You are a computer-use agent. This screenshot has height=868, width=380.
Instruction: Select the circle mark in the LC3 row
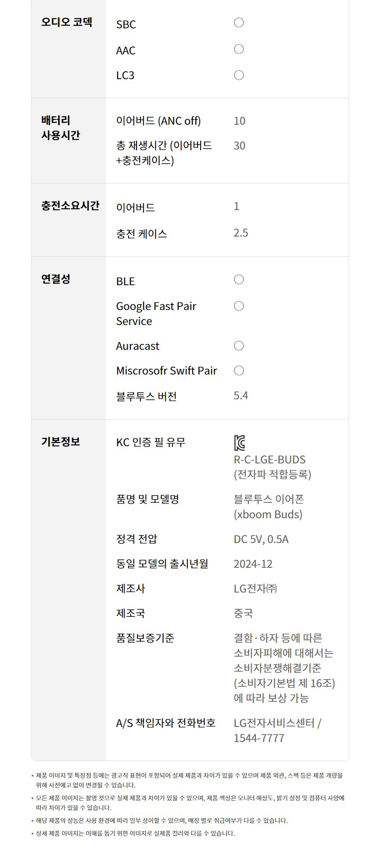239,75
